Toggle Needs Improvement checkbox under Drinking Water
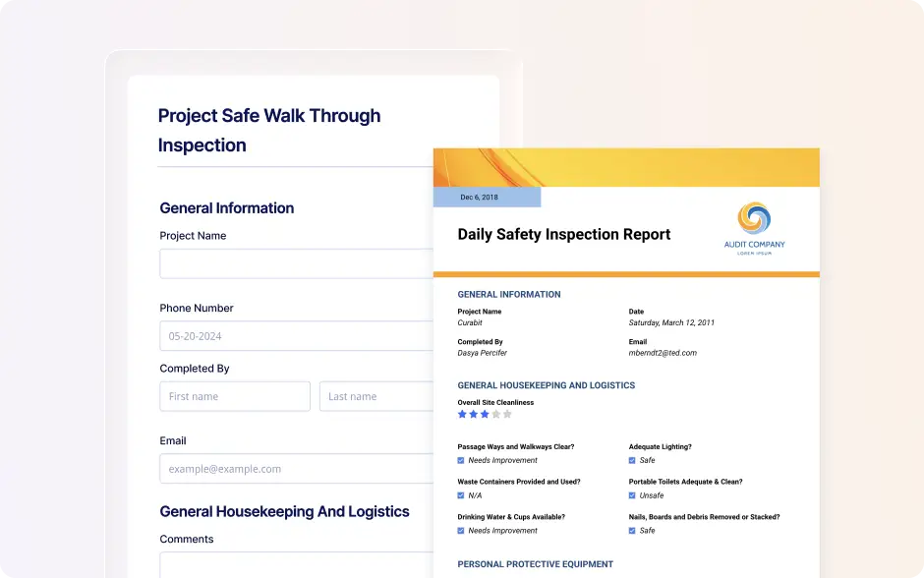The height and width of the screenshot is (578, 924). point(461,531)
